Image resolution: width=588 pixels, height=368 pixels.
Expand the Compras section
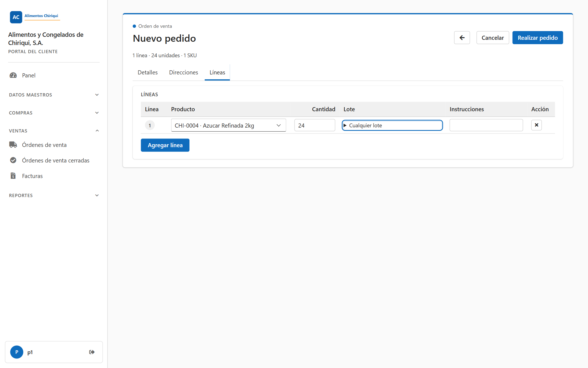[x=54, y=113]
